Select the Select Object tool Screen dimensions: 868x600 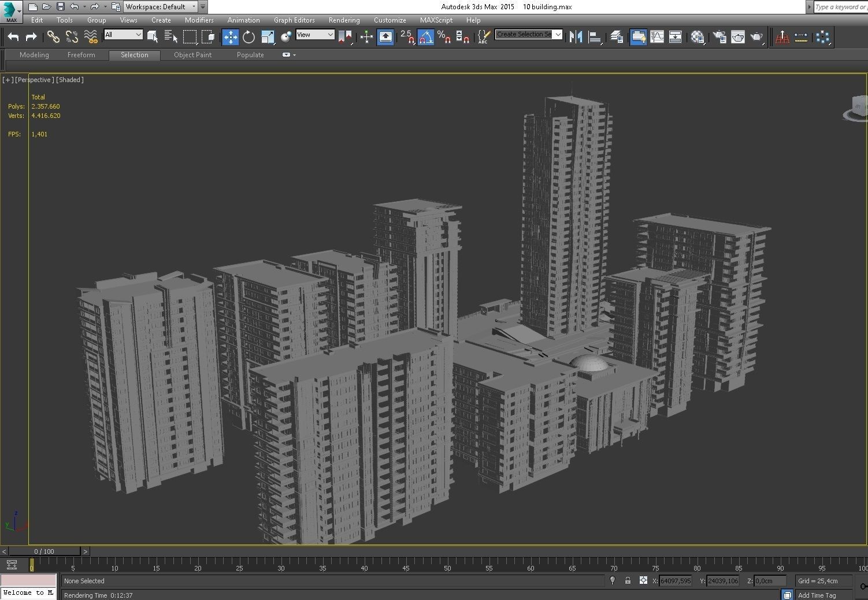pyautogui.click(x=153, y=37)
